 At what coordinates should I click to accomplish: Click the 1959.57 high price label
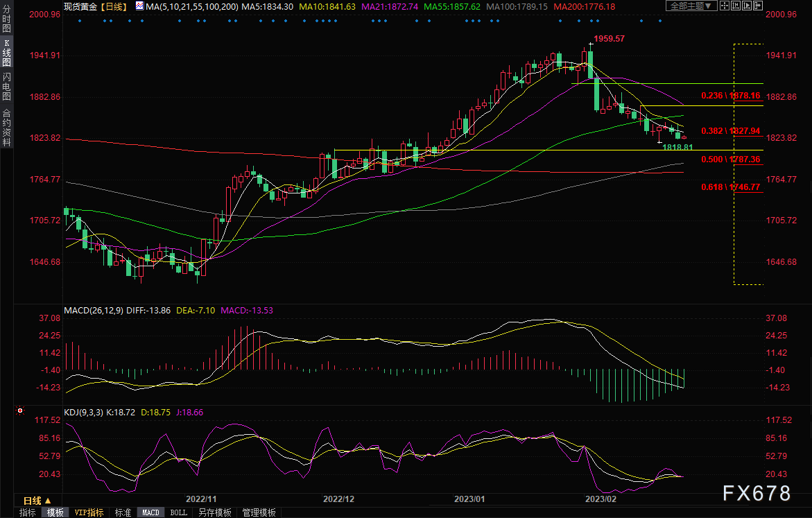pos(609,38)
